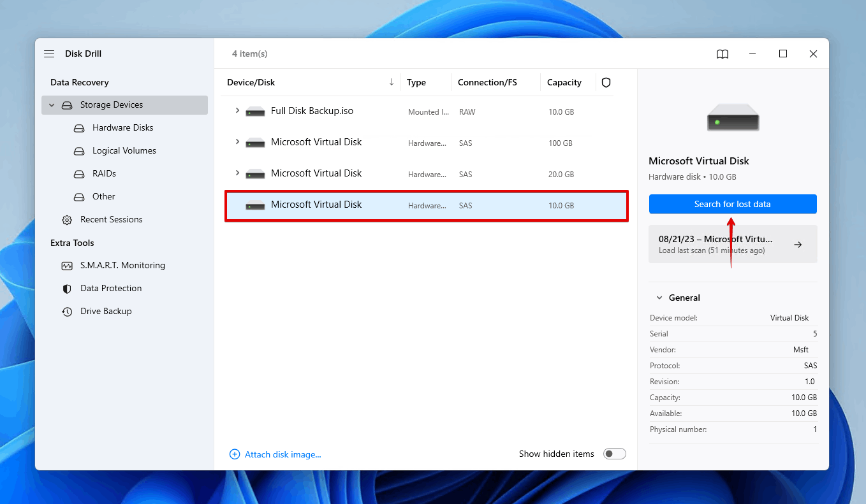Click Hardware disk 10.0 GB subtitle
866x504 pixels.
[692, 176]
